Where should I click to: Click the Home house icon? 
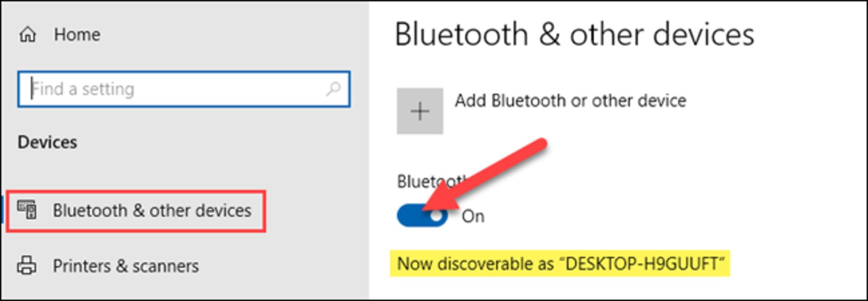click(28, 34)
